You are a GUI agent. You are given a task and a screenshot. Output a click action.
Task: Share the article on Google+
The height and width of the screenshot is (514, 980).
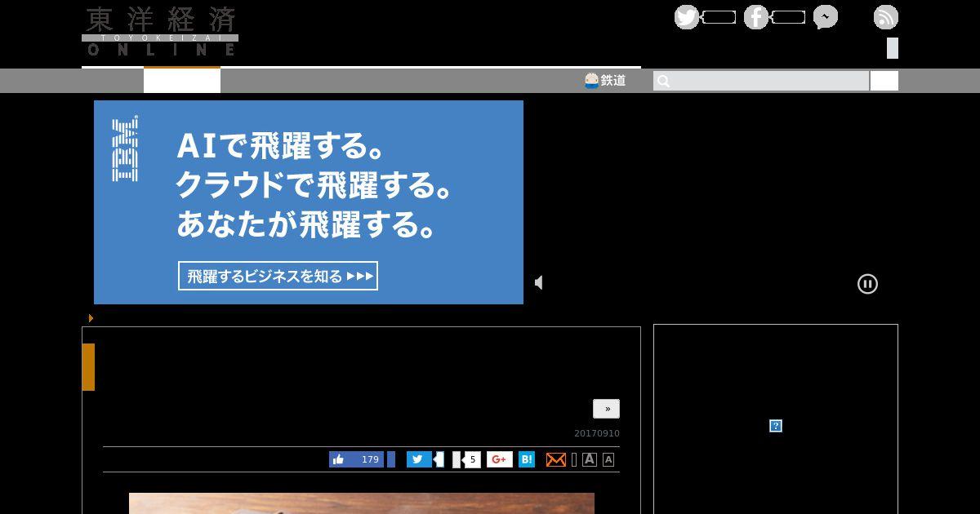(500, 459)
